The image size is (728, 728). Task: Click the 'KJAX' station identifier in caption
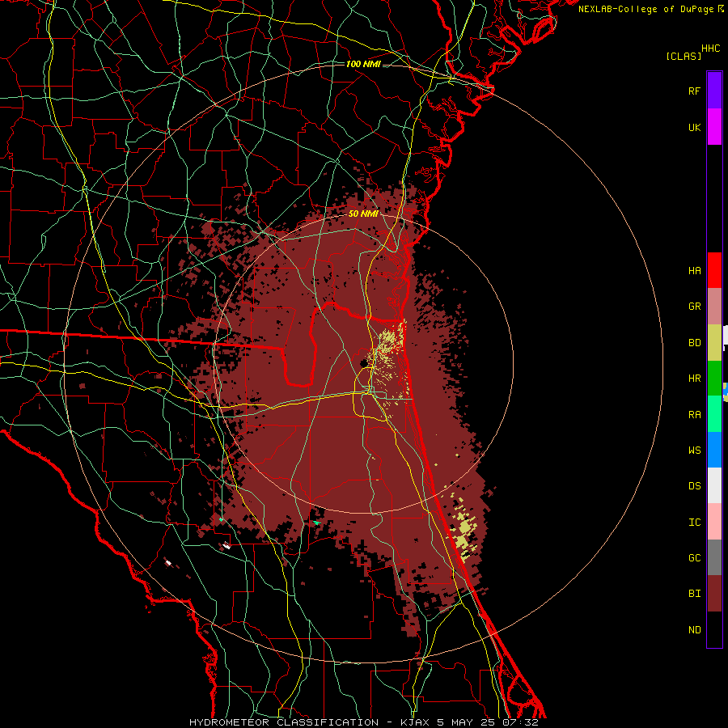point(413,722)
